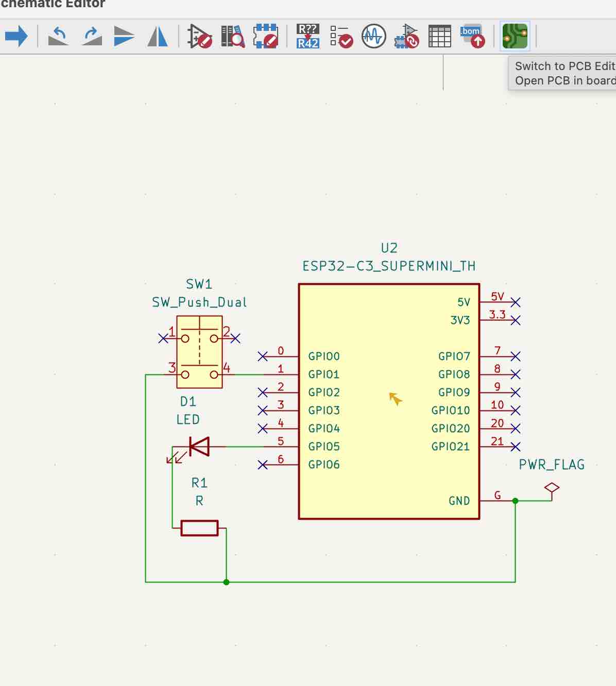Click pin number 3 on SW1

click(172, 367)
